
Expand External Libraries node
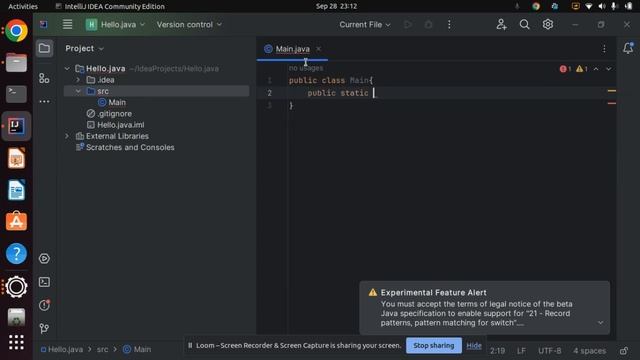click(x=67, y=136)
